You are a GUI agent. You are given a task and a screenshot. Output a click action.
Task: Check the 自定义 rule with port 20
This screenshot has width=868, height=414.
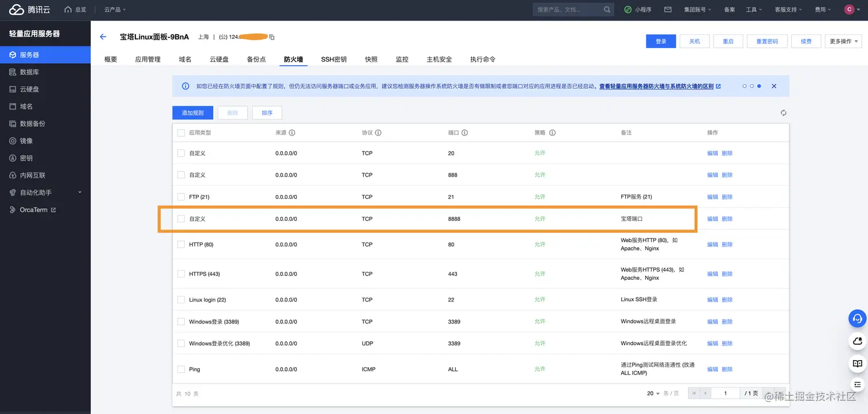pos(181,153)
